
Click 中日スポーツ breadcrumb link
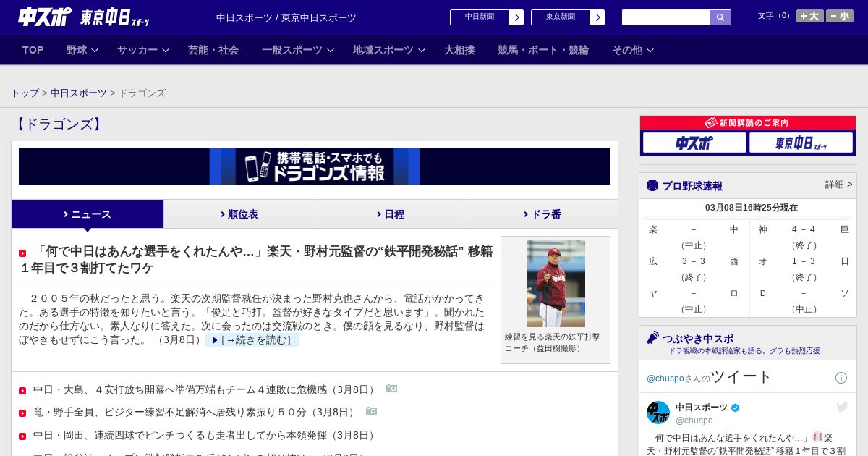point(79,93)
